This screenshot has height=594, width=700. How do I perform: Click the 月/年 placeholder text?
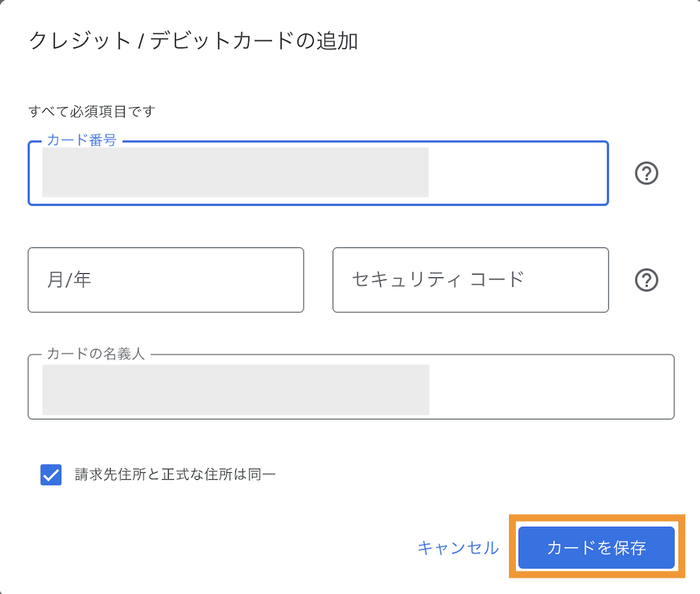click(x=69, y=280)
